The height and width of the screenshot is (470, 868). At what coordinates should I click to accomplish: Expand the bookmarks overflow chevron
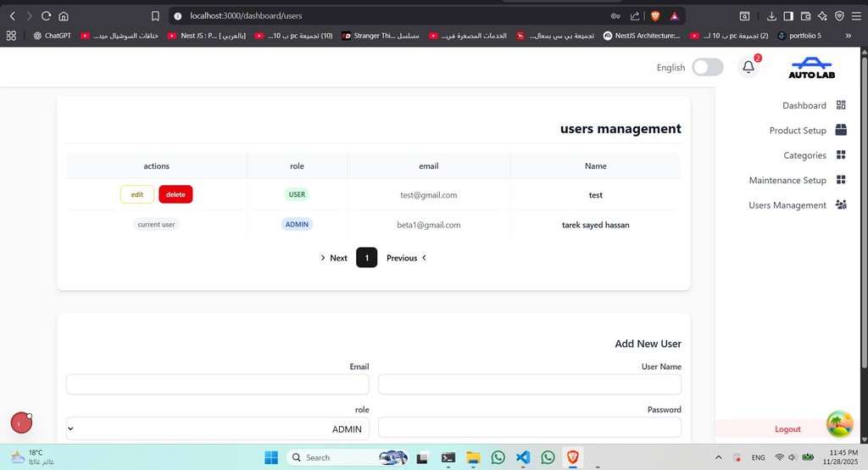(848, 36)
